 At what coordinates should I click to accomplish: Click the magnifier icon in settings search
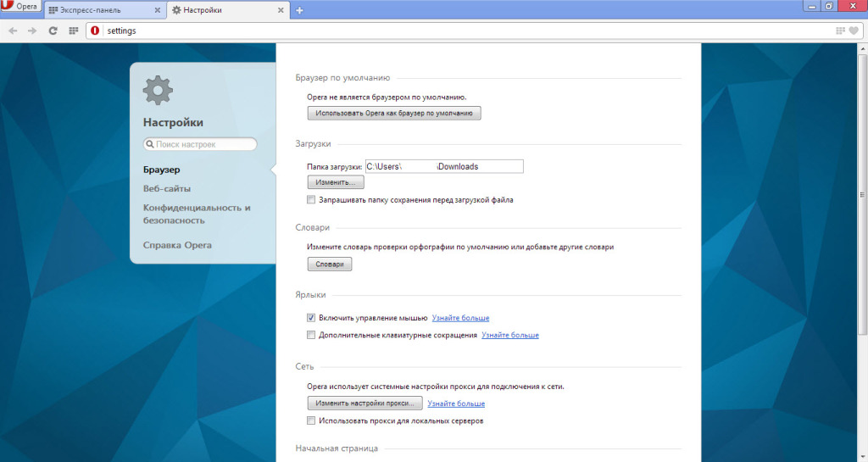149,144
